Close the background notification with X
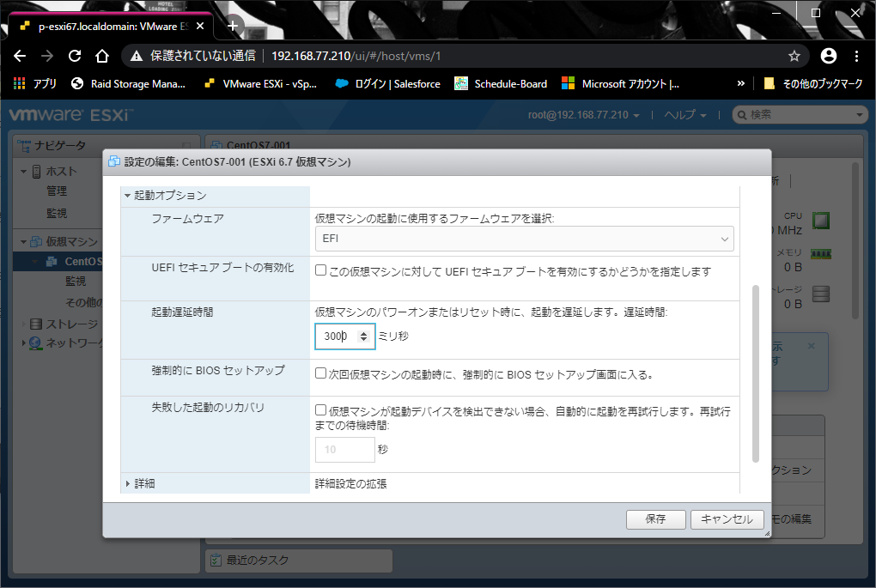The width and height of the screenshot is (876, 588). click(812, 346)
